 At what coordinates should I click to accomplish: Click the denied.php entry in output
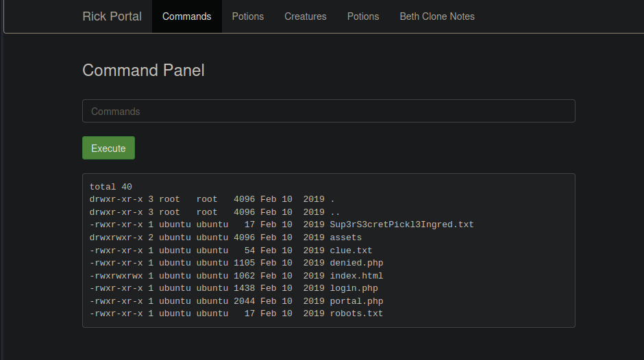(356, 263)
